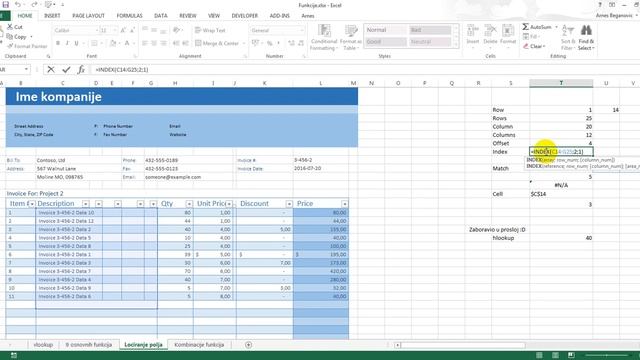The image size is (640, 360).
Task: Open Unit Price filter dropdown
Action: coord(229,204)
